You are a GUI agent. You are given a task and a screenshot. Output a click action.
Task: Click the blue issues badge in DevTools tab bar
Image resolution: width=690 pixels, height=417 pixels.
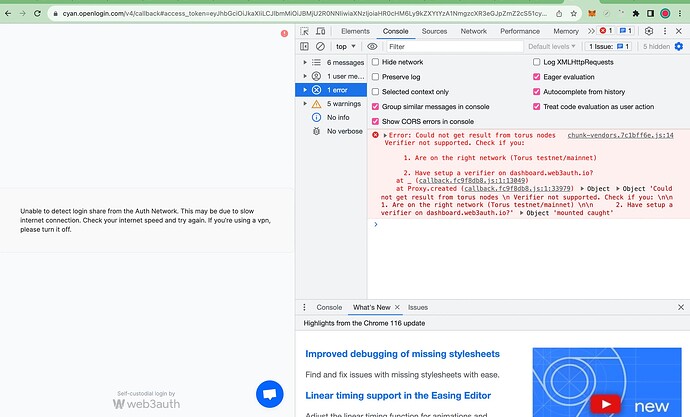point(625,31)
